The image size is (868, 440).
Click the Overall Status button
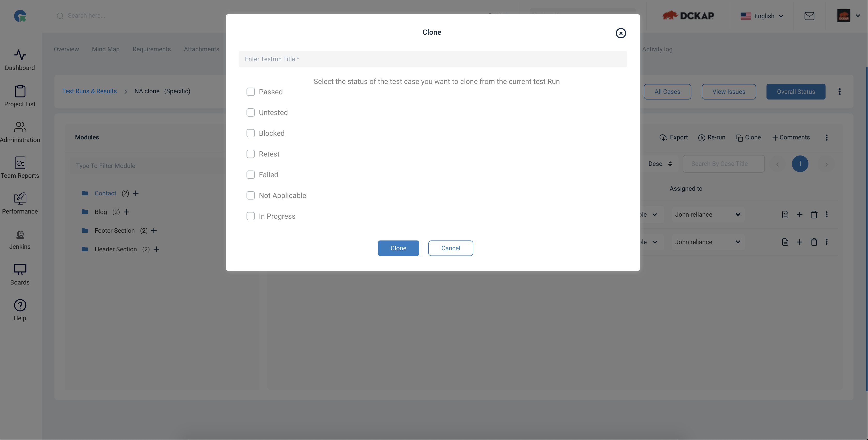coord(796,92)
